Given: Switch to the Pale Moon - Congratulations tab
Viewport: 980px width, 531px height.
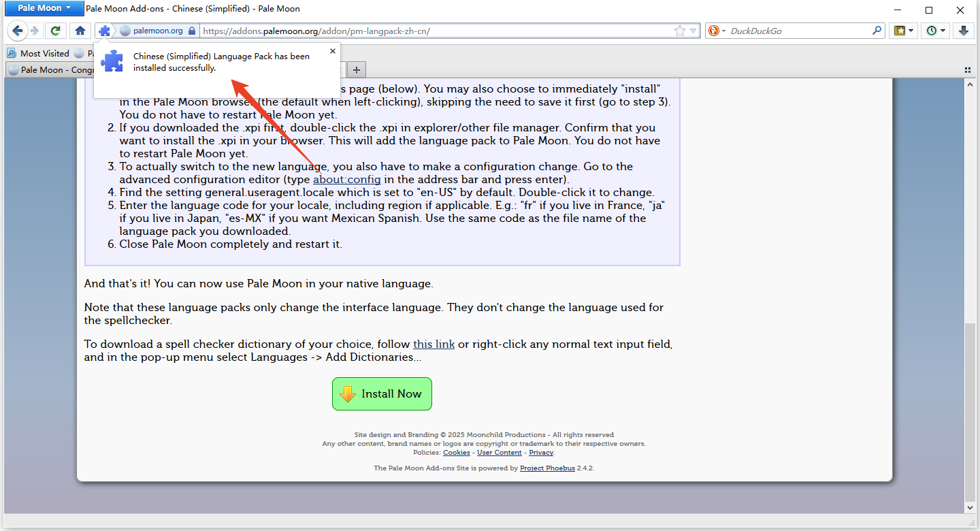Looking at the screenshot, I should point(51,69).
